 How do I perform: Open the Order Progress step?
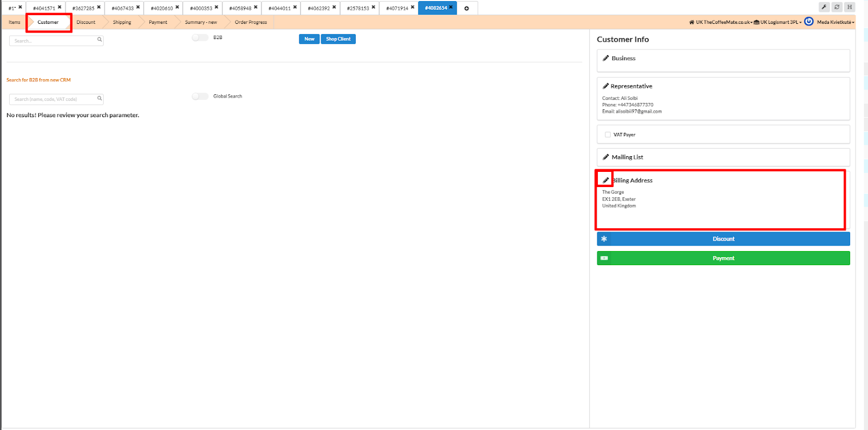click(251, 22)
